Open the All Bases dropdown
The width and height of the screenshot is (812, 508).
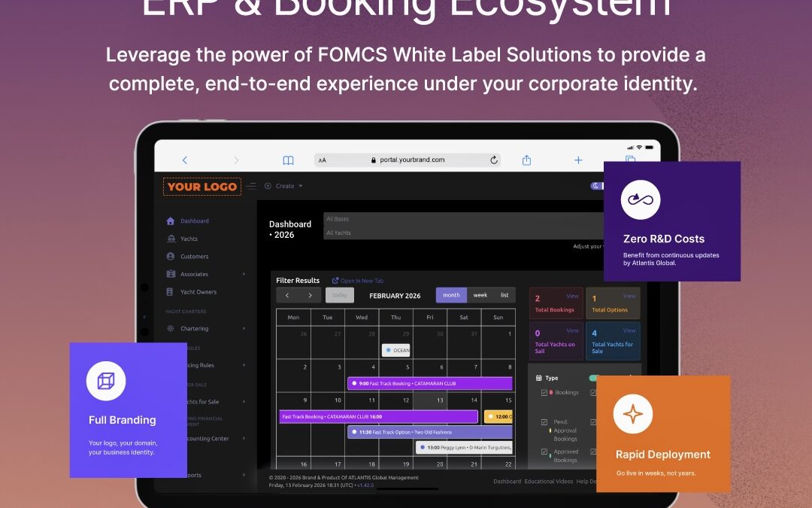click(x=464, y=219)
